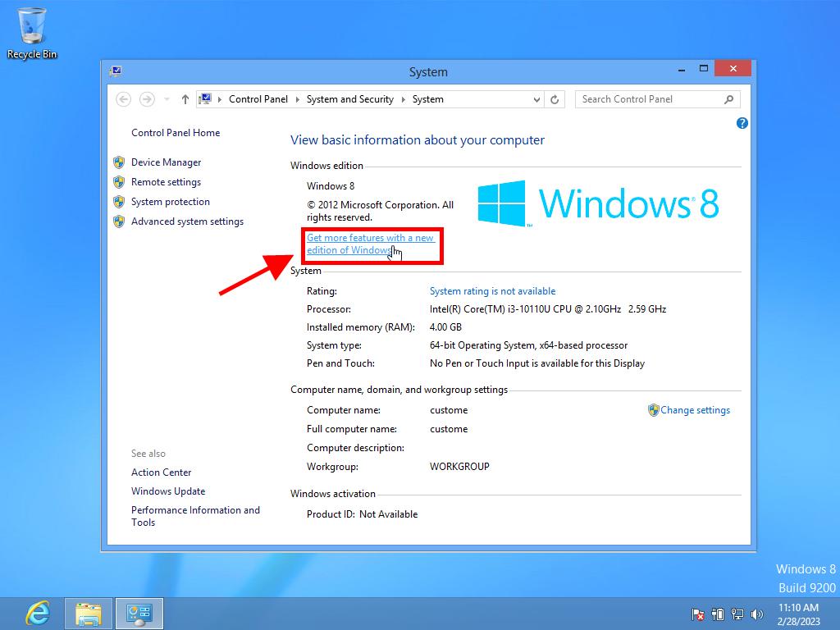Open Internet Explorer from the taskbar
The image size is (840, 630).
point(37,613)
